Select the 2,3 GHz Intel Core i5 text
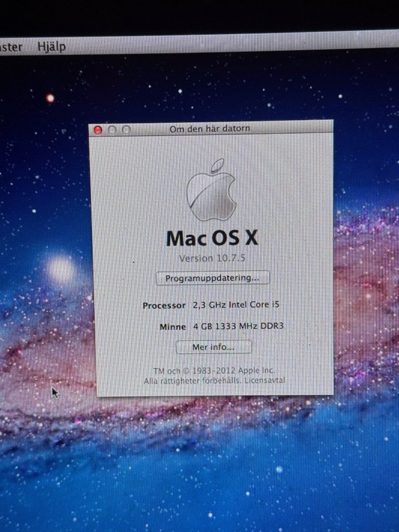399x532 pixels. click(x=235, y=306)
